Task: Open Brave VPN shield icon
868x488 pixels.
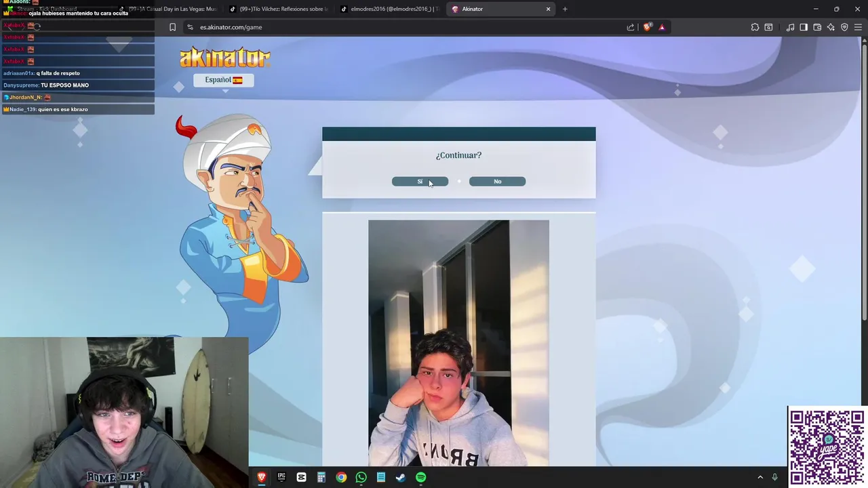Action: [x=844, y=27]
